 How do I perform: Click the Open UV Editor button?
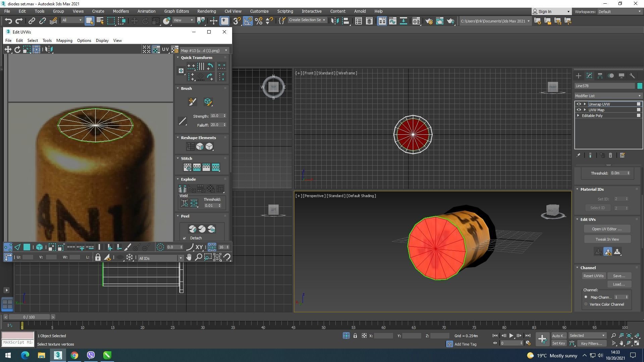coord(606,229)
